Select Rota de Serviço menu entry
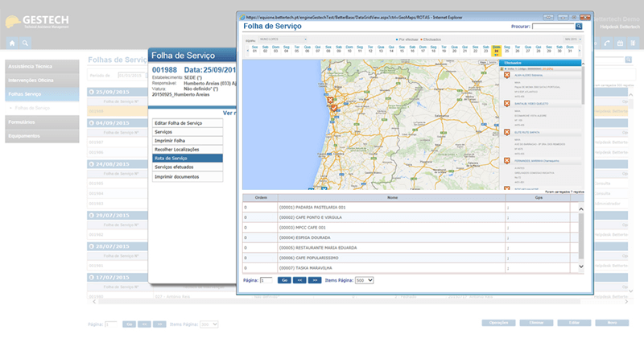Screen dimensions: 644x355 [187, 159]
